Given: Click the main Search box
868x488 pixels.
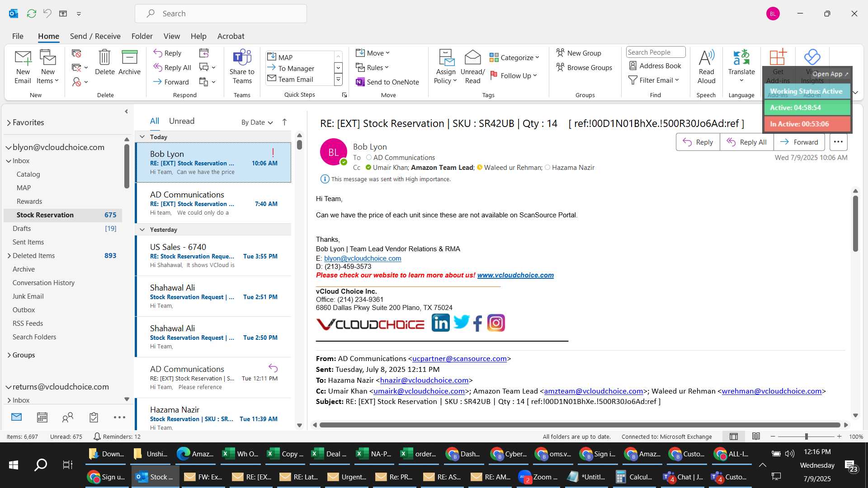Looking at the screenshot, I should (x=221, y=14).
